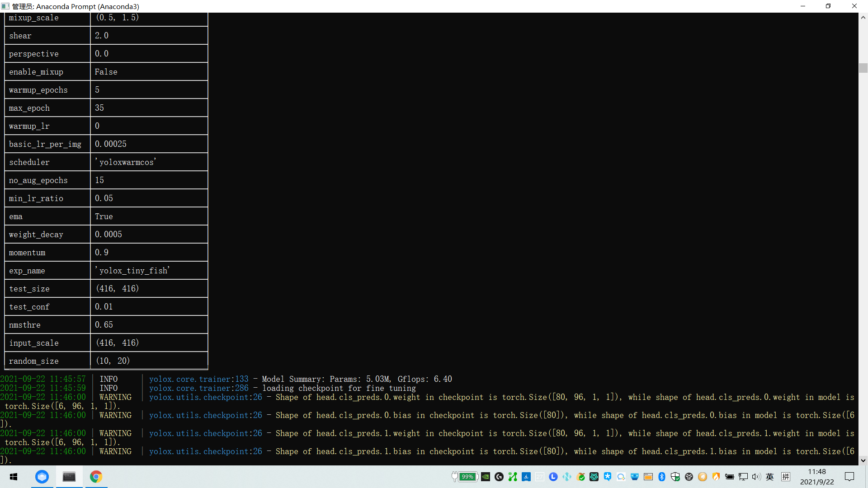Click the vertical scrollbar thumb
Image resolution: width=868 pixels, height=488 pixels.
863,68
